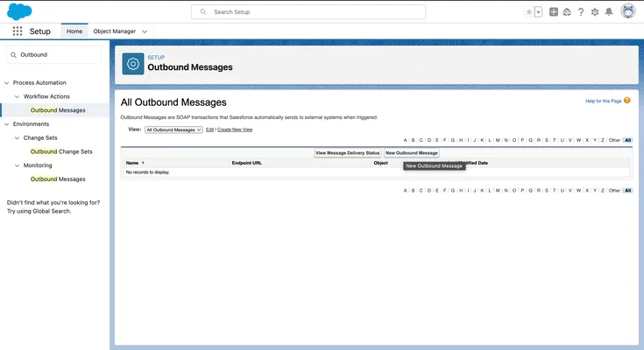Click View Message Delivery Status button

point(348,153)
